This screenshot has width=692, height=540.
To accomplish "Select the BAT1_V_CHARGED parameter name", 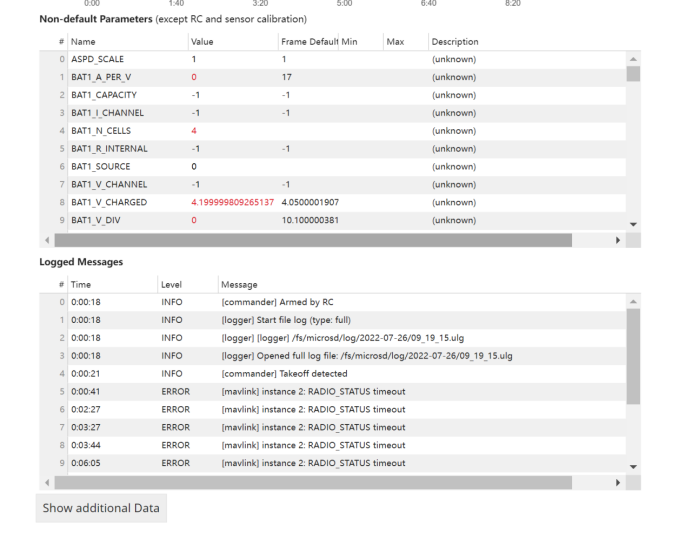I will [109, 202].
